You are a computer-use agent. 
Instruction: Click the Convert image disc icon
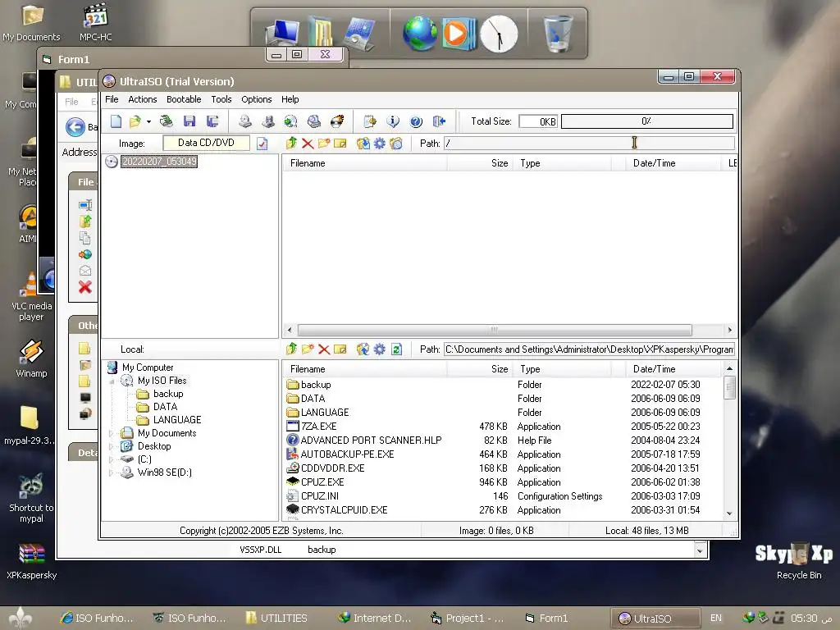[x=291, y=121]
